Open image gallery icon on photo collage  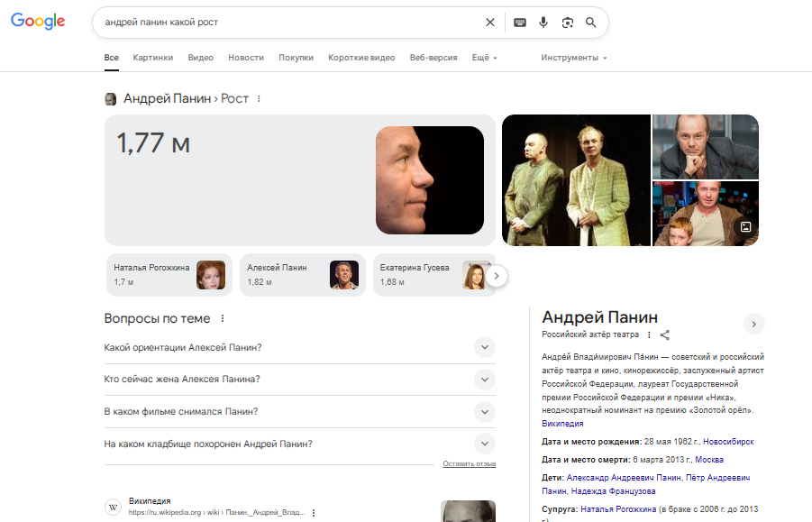coord(745,227)
